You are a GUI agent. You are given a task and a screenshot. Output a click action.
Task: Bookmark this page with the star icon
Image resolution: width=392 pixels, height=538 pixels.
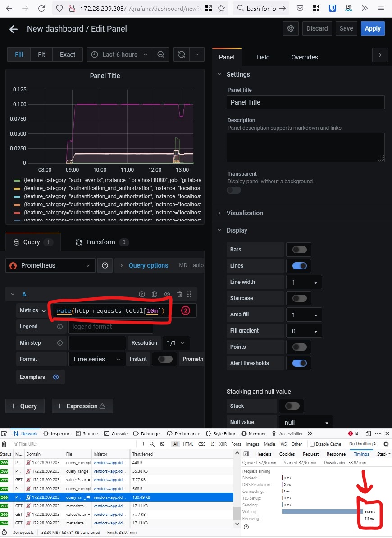[x=221, y=8]
